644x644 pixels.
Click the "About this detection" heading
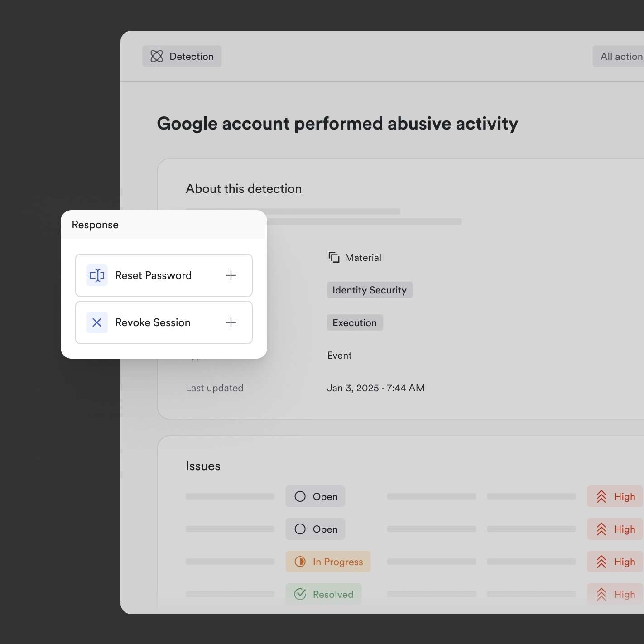tap(244, 188)
